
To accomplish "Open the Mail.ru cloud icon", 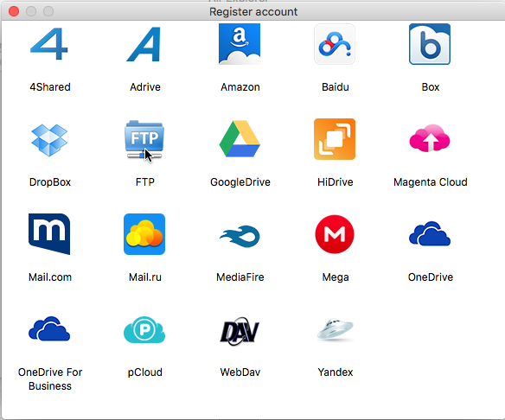I will [x=144, y=234].
